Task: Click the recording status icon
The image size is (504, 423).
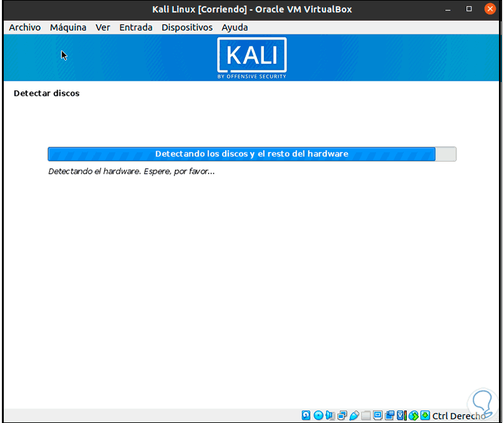Action: pyautogui.click(x=389, y=415)
